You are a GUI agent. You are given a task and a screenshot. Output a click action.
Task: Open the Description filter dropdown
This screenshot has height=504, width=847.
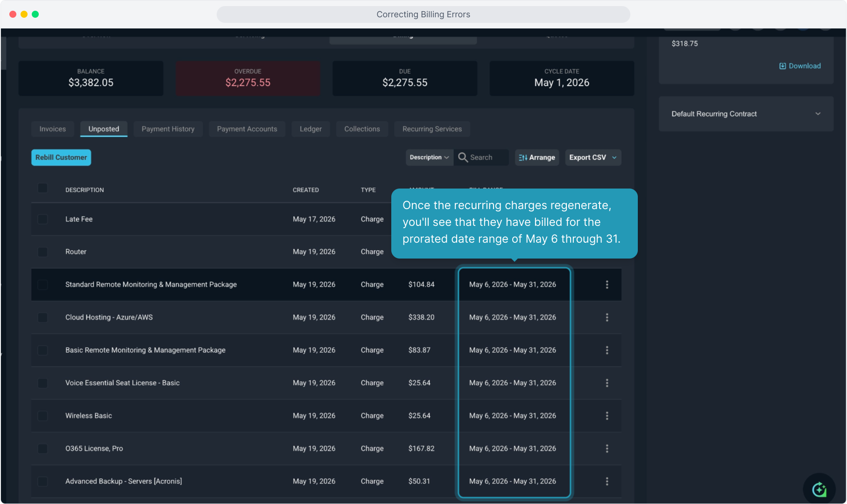[429, 157]
